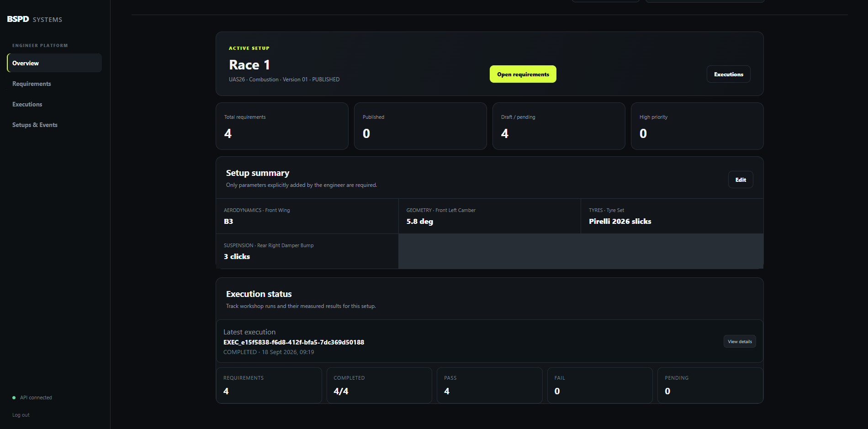
Task: Click the green API connected status dot
Action: click(x=14, y=397)
